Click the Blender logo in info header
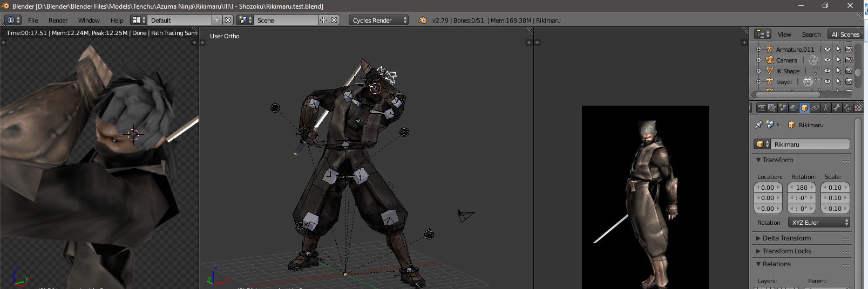The width and height of the screenshot is (868, 289). pyautogui.click(x=423, y=20)
